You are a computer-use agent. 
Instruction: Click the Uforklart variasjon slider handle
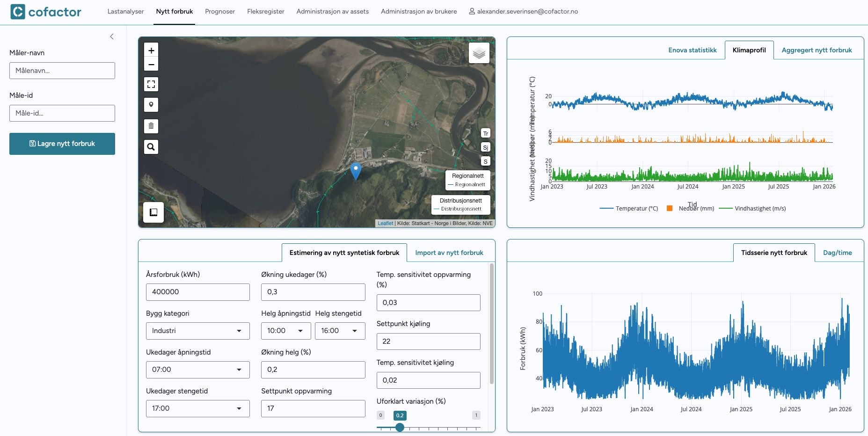tap(400, 427)
